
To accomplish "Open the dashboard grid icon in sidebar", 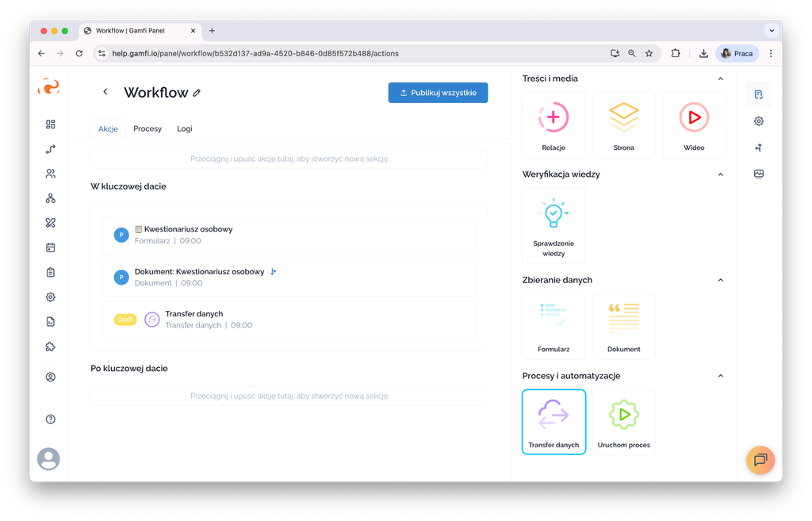I will click(51, 125).
